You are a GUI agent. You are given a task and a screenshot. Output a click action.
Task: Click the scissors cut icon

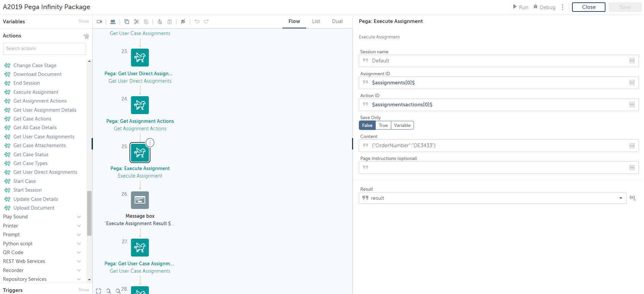tap(137, 22)
